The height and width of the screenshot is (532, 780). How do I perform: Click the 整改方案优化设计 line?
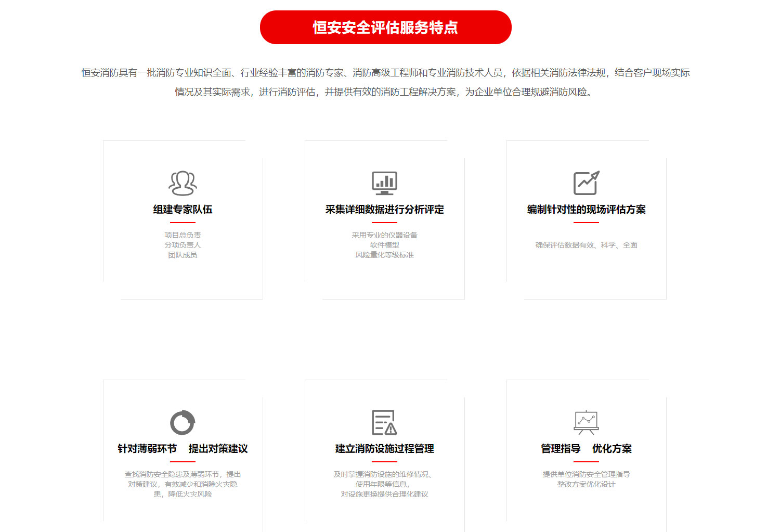click(587, 484)
